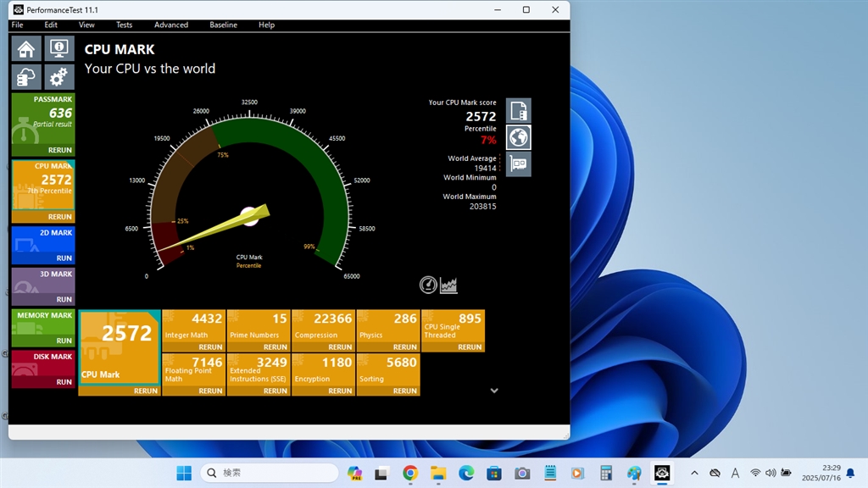
Task: Open the settings gears icon
Action: [x=59, y=77]
